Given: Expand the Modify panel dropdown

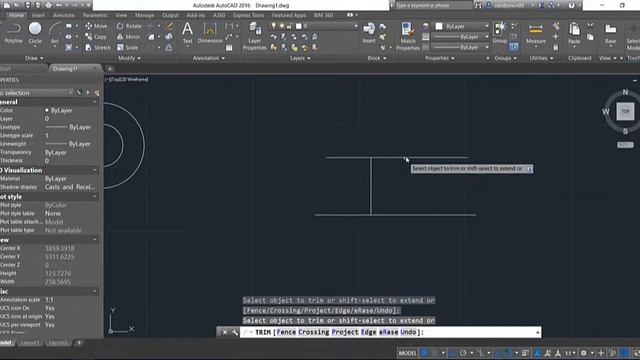Looking at the screenshot, I should (x=129, y=58).
